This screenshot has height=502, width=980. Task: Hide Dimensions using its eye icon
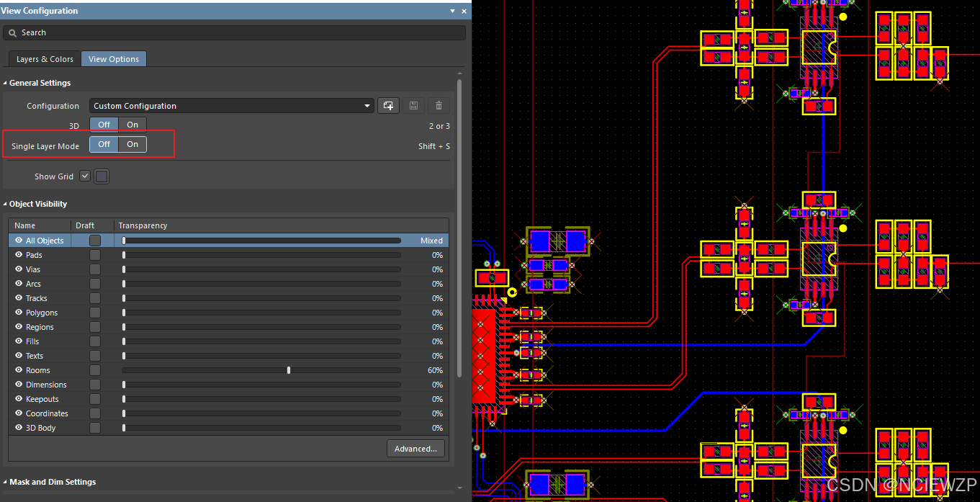[x=19, y=385]
